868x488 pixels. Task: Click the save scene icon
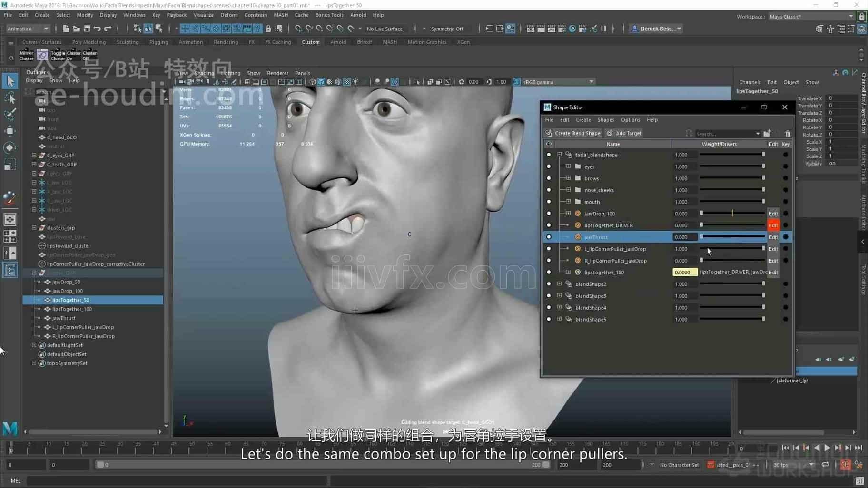(x=87, y=29)
